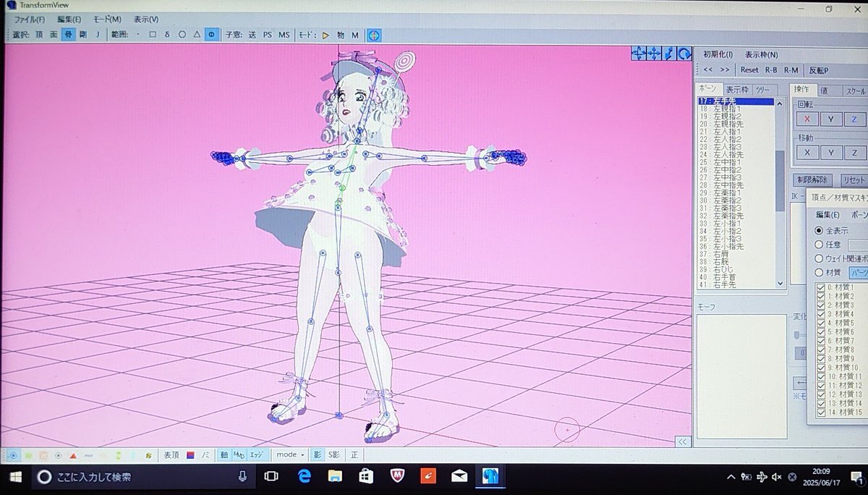
Task: Click the play arrow mode icon
Action: click(325, 35)
